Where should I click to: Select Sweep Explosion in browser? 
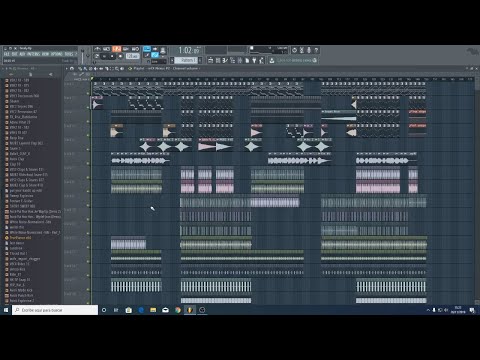point(21,196)
